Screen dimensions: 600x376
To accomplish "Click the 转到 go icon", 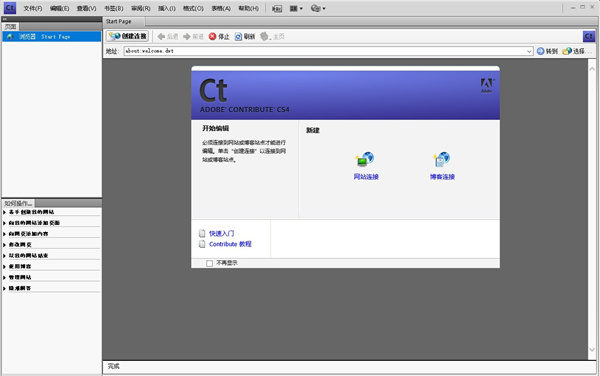I will pos(540,51).
